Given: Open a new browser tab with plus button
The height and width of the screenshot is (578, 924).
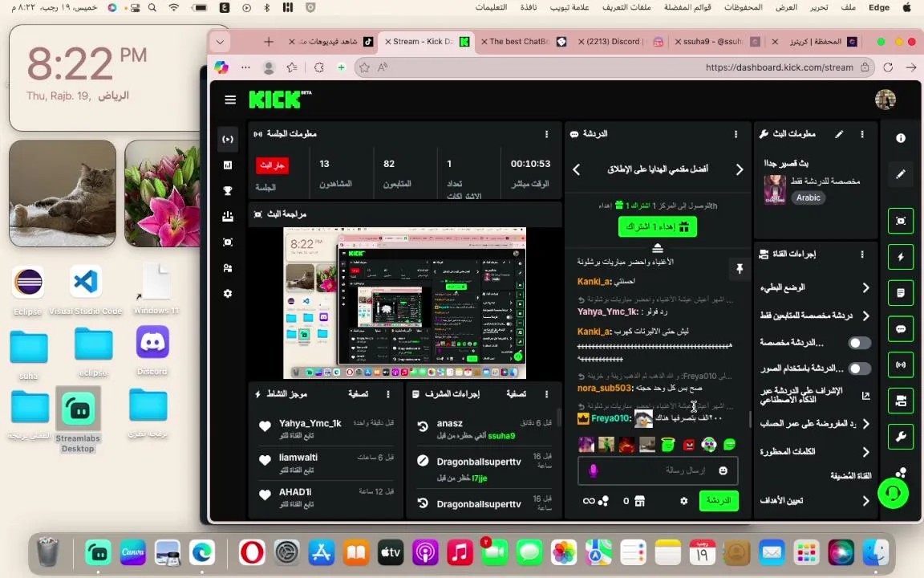Looking at the screenshot, I should point(269,42).
